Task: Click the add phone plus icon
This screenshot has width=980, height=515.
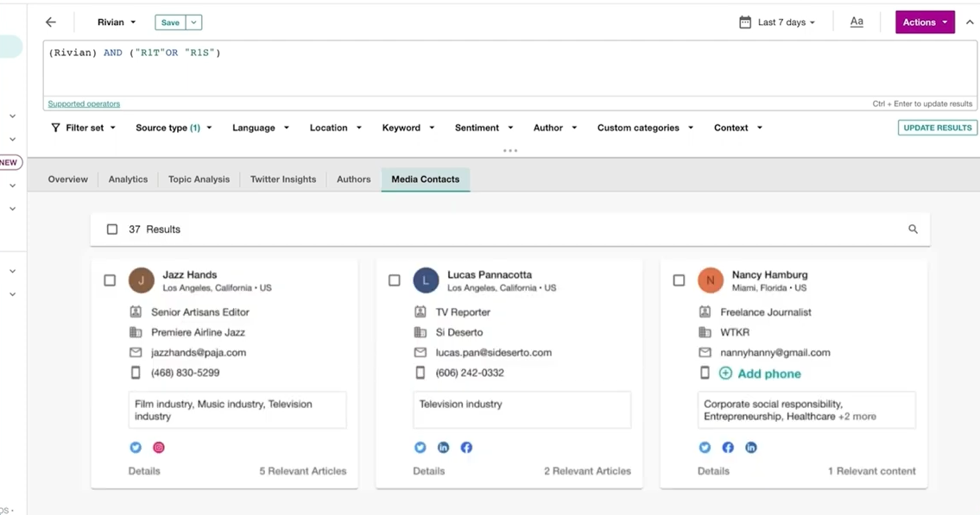Action: pos(725,374)
